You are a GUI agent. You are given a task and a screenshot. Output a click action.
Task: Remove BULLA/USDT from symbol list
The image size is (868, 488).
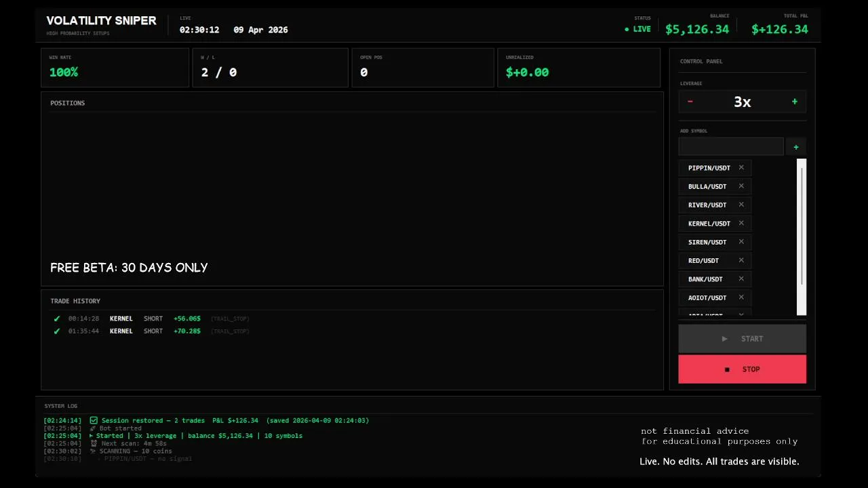click(x=741, y=186)
